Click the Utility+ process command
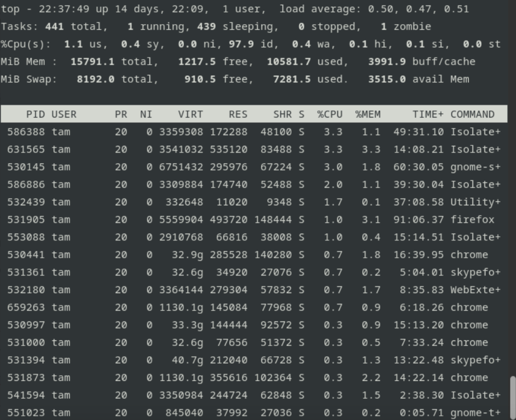This screenshot has height=420, width=516. coord(475,202)
